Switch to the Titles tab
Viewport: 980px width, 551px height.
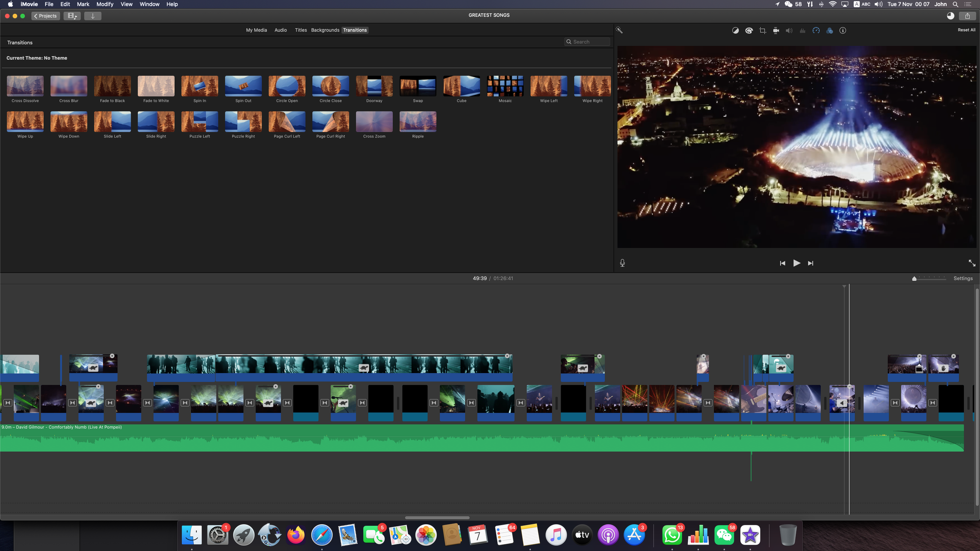[x=301, y=30]
